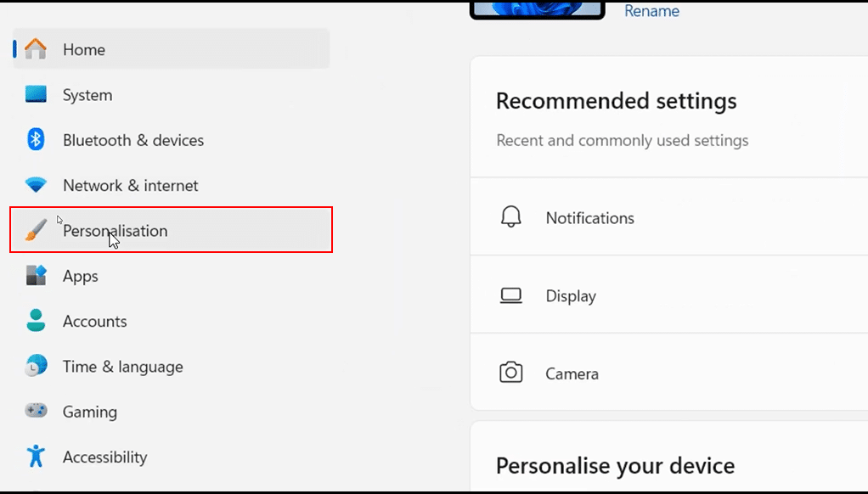Click the Apps icon in the sidebar
The image size is (868, 494).
[x=36, y=275]
